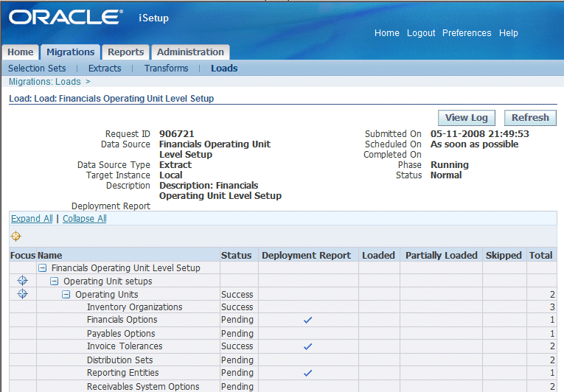The width and height of the screenshot is (564, 392).
Task: Click the Oracle logo
Action: point(66,17)
